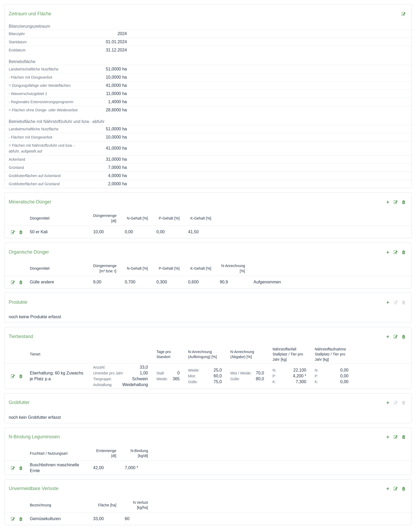Add a new Organische Dünger entry

(388, 252)
